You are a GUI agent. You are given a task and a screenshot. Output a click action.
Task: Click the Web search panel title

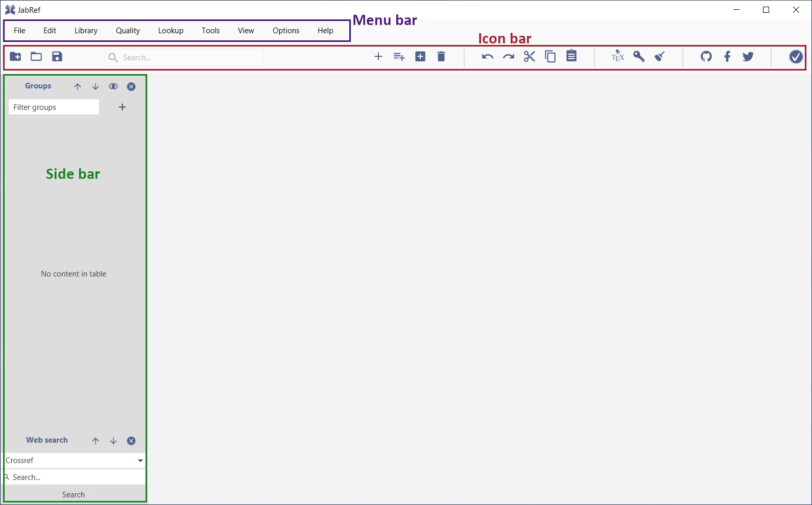click(x=47, y=440)
